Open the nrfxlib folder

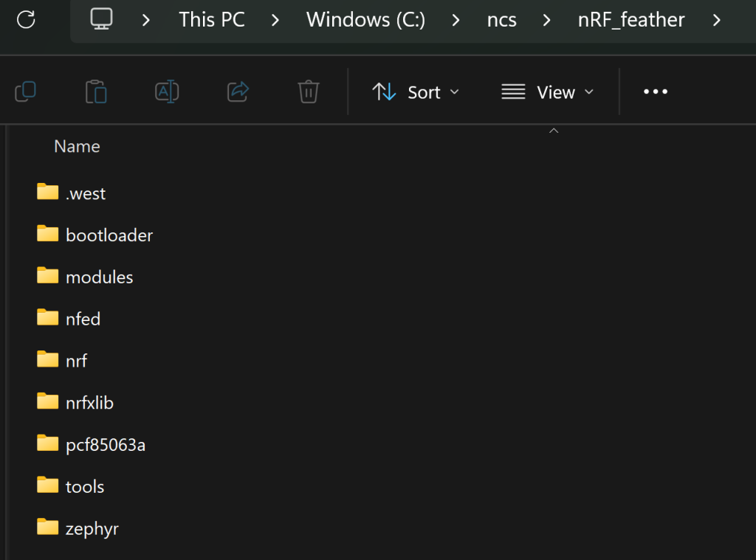point(89,402)
